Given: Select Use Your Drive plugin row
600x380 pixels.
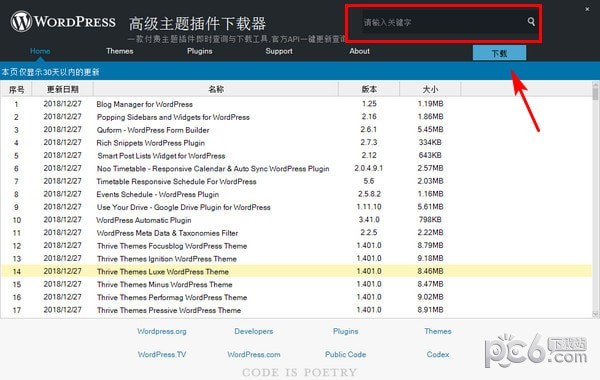Looking at the screenshot, I should click(297, 207).
